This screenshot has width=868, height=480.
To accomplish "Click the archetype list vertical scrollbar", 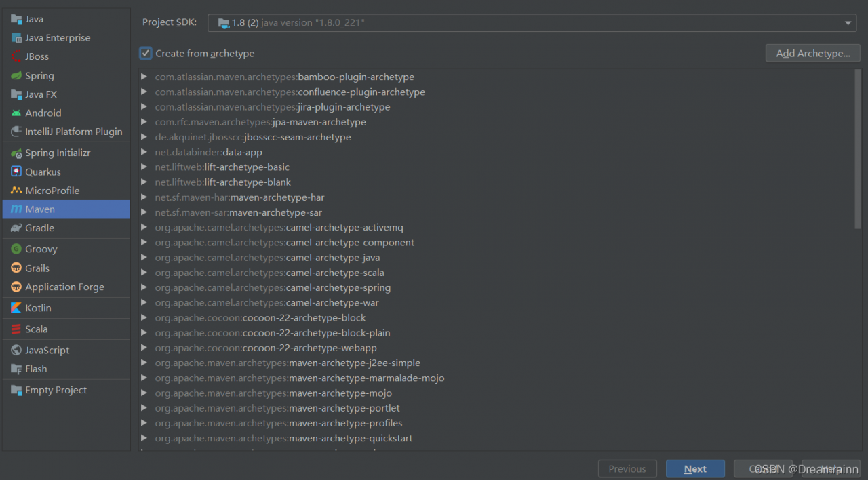I will point(858,149).
